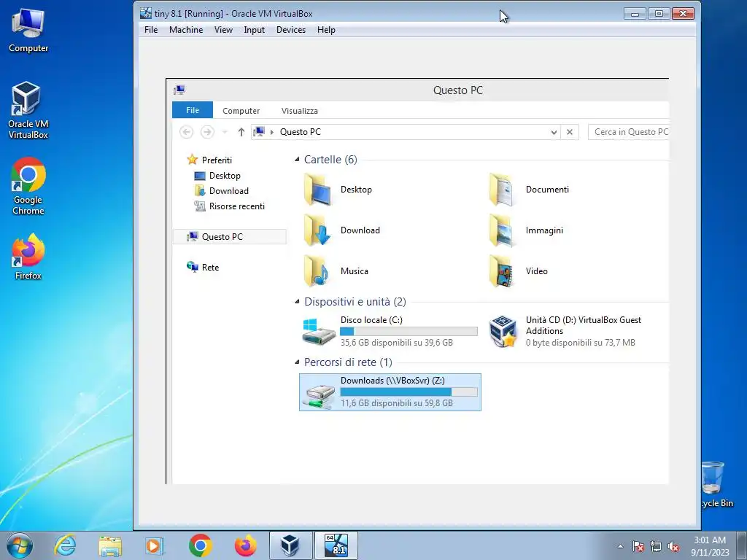Viewport: 747px width, 560px height.
Task: Click the network tray icon
Action: click(656, 547)
